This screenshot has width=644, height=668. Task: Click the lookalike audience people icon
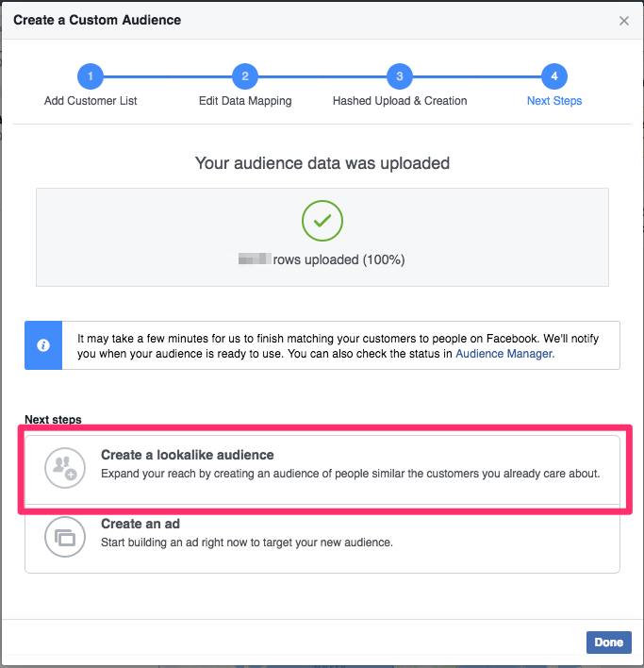point(64,465)
